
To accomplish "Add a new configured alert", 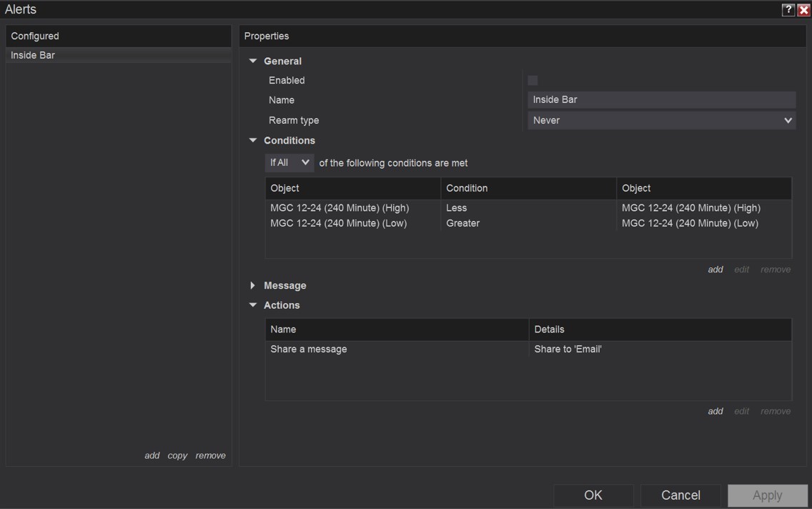I will point(152,455).
